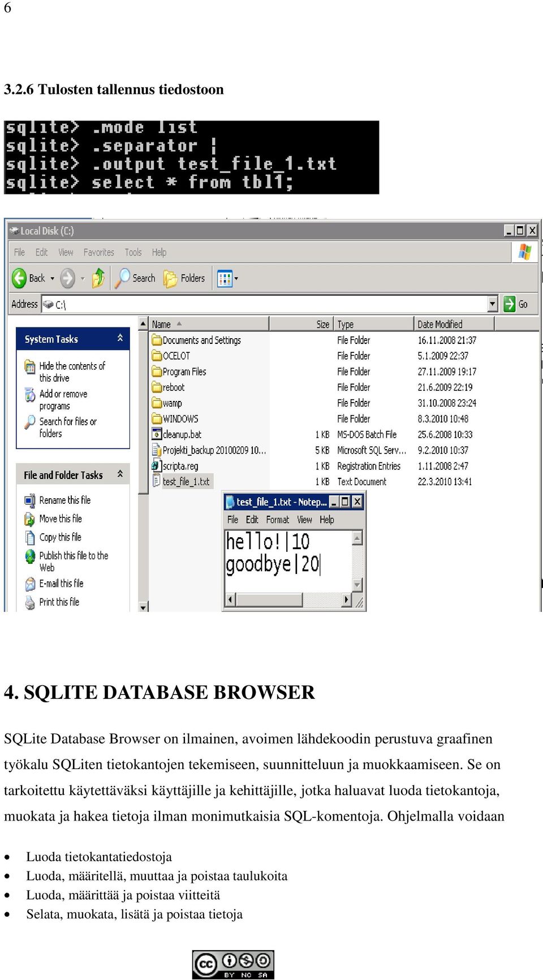Click the Print this file icon
The height and width of the screenshot is (980, 543).
tap(30, 602)
